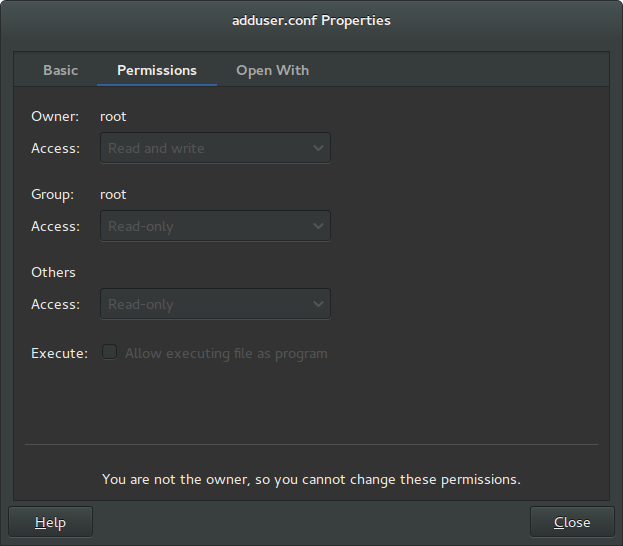
Task: Click the chevron arrow on owner access combo
Action: point(318,148)
